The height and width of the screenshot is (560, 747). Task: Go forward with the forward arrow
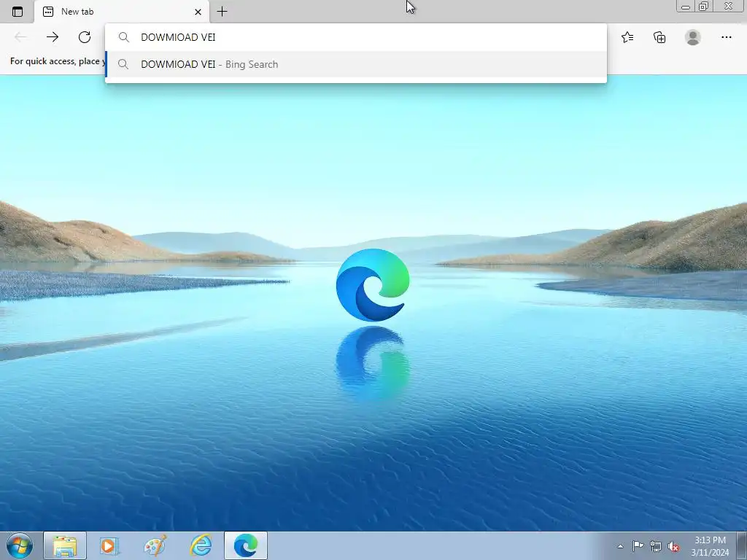[x=53, y=37]
